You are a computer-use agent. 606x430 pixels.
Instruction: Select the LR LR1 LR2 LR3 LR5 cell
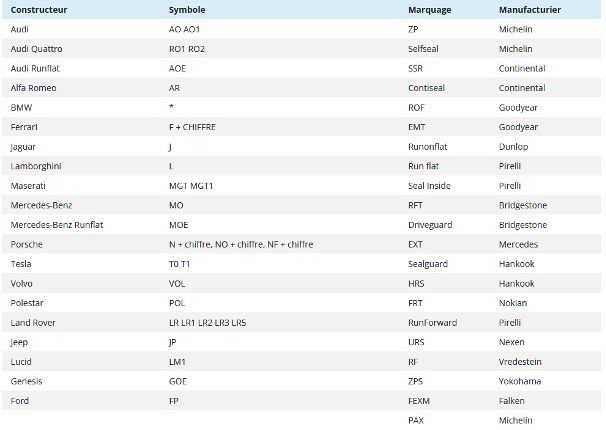pos(207,323)
